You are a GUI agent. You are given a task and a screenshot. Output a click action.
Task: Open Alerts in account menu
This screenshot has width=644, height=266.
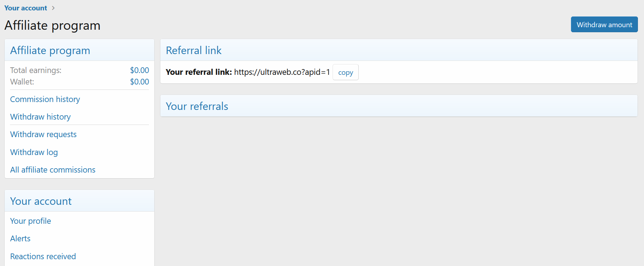click(x=20, y=238)
